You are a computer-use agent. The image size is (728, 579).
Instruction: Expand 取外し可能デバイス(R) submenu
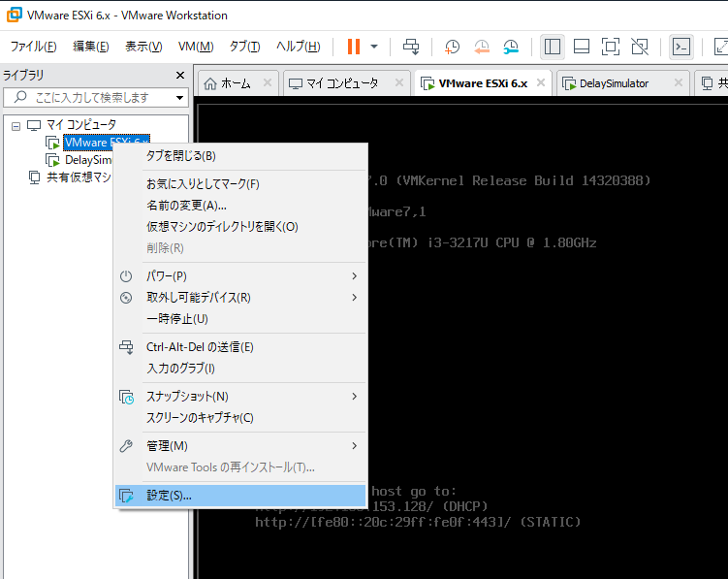click(x=240, y=298)
